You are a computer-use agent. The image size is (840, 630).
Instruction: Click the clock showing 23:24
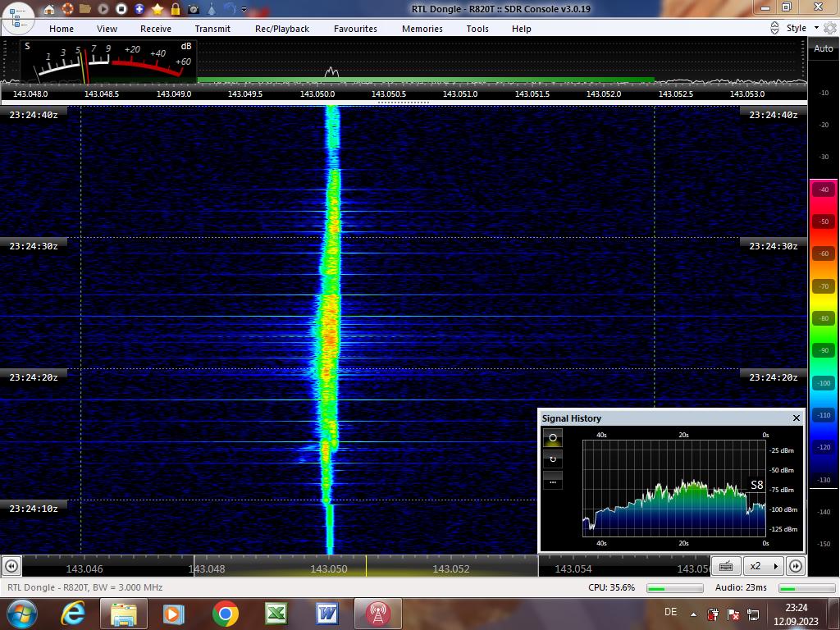point(796,608)
